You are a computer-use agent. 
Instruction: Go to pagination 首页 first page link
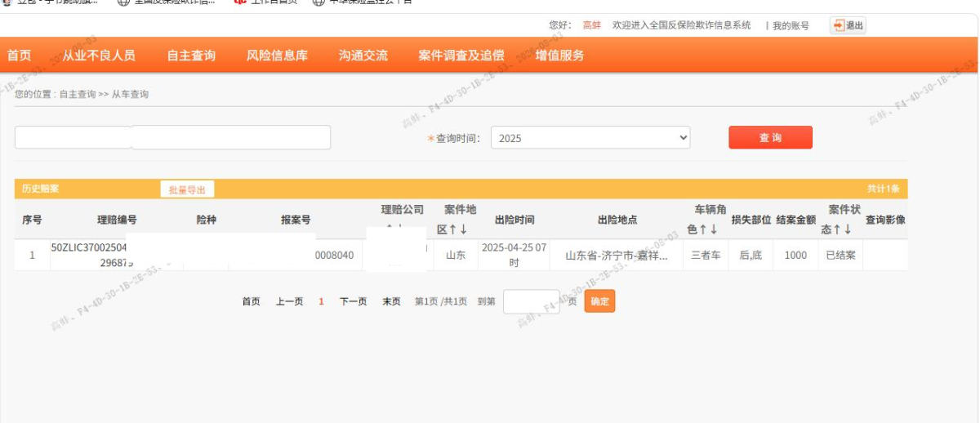coord(251,301)
